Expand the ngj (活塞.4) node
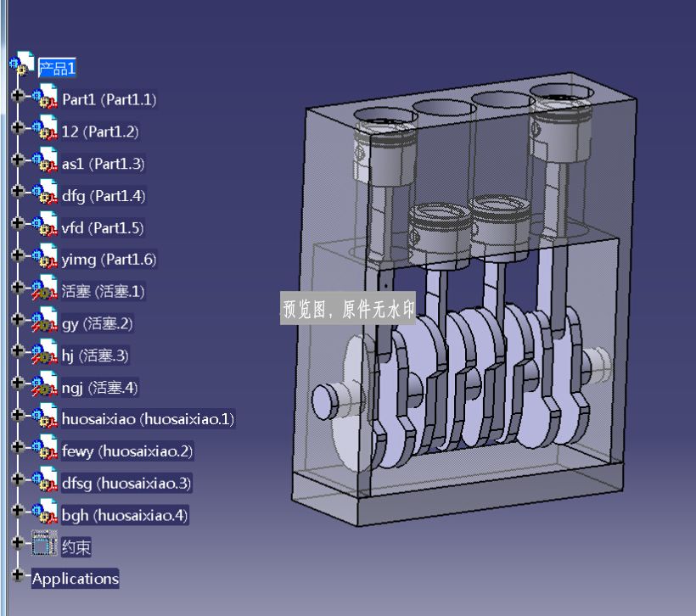The height and width of the screenshot is (616, 696). (18, 383)
